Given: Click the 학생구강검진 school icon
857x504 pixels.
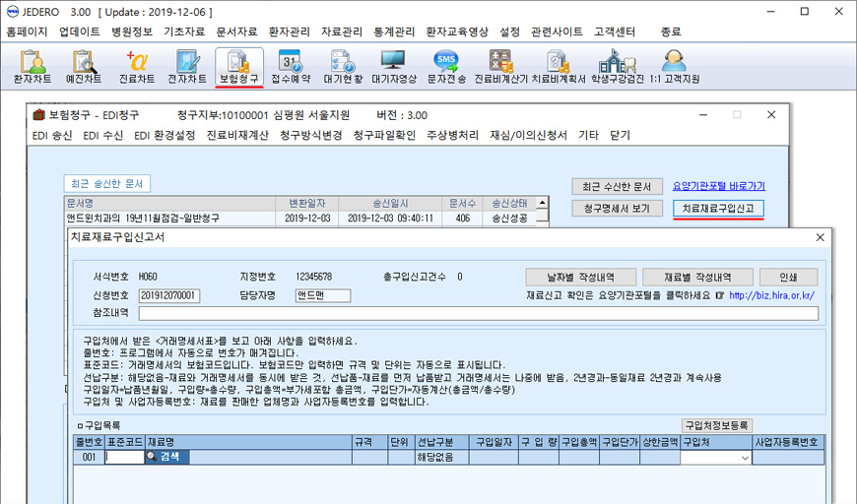Looking at the screenshot, I should click(x=616, y=67).
